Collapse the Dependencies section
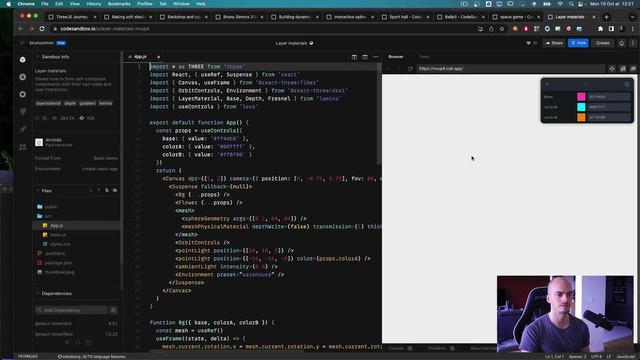 coord(38,293)
